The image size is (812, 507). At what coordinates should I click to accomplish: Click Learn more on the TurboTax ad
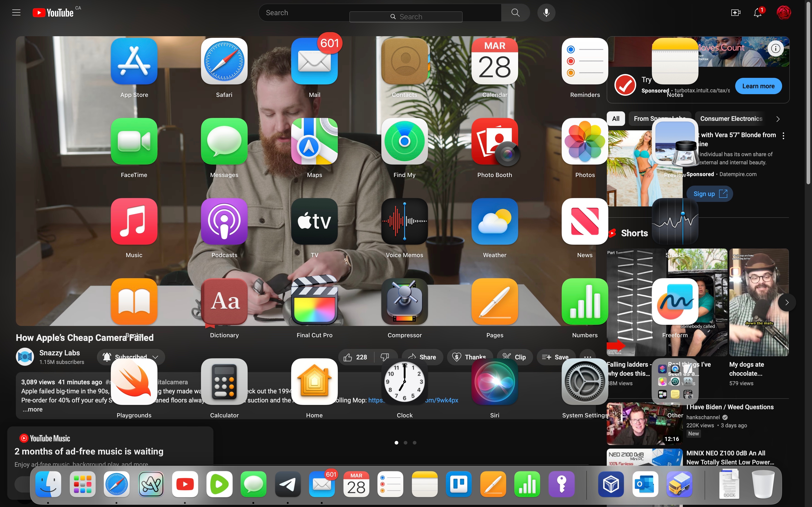tap(758, 86)
